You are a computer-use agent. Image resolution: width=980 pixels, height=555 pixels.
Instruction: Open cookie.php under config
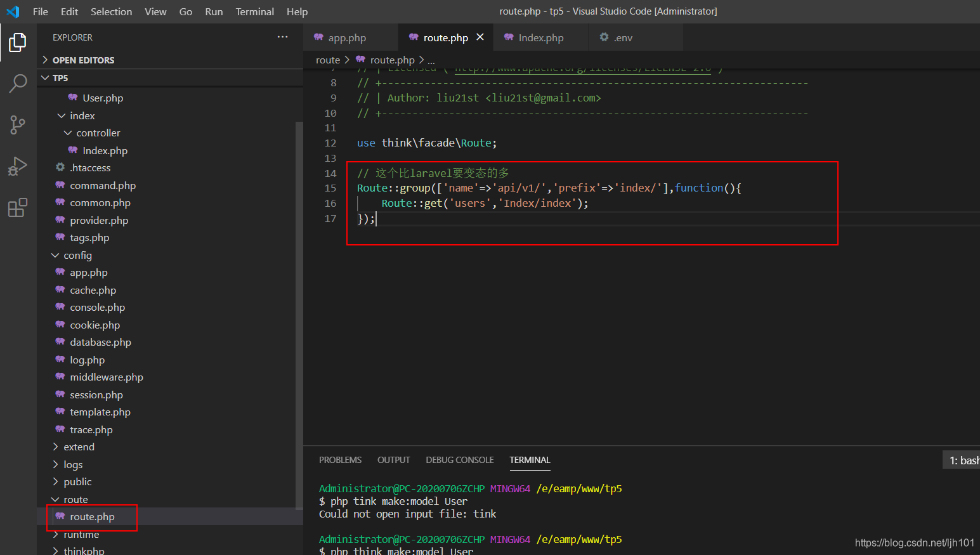click(95, 325)
